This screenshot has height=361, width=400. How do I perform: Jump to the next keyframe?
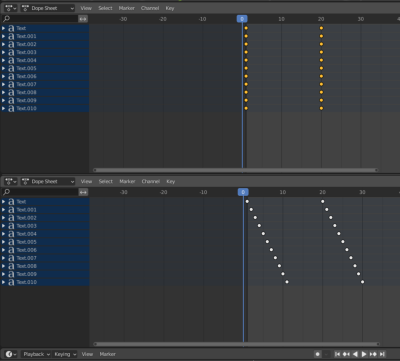(373, 354)
